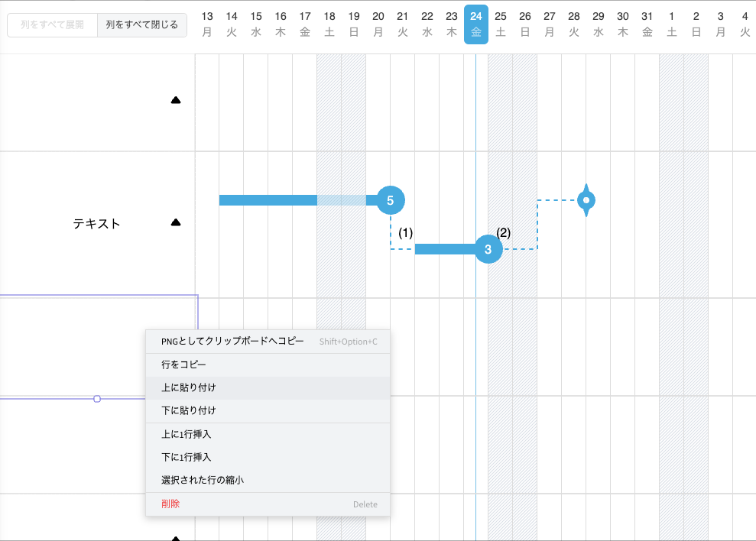Select 行をコピー in context menu
This screenshot has height=541, width=756.
coord(183,365)
